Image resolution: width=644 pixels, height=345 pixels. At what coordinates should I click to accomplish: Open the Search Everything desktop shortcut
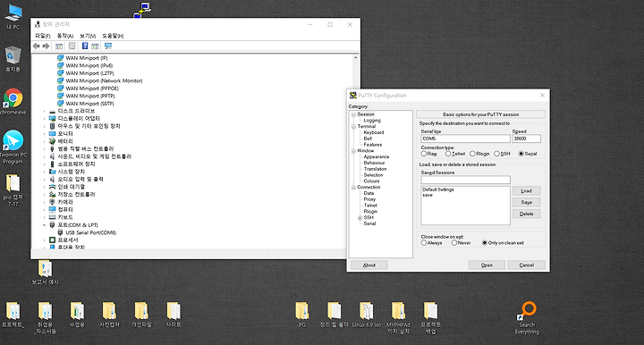527,318
